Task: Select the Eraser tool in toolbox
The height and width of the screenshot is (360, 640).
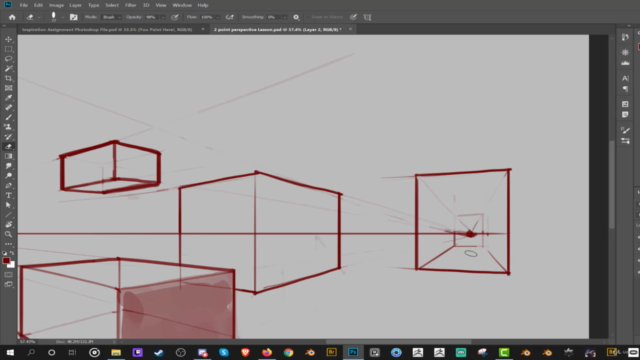Action: 8,147
